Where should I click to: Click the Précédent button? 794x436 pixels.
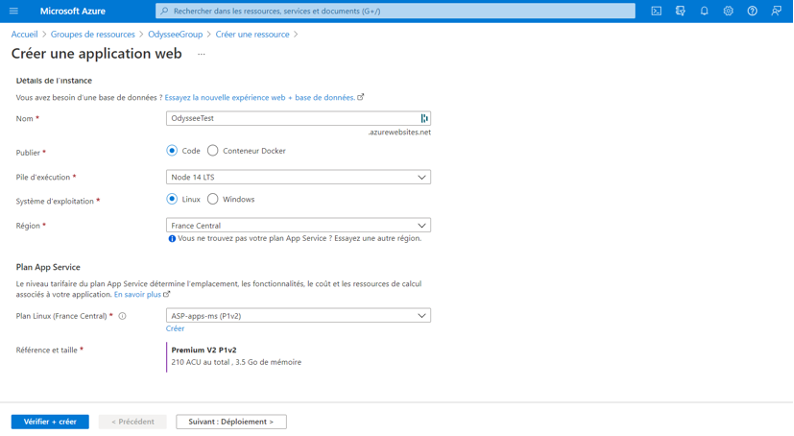pos(133,421)
